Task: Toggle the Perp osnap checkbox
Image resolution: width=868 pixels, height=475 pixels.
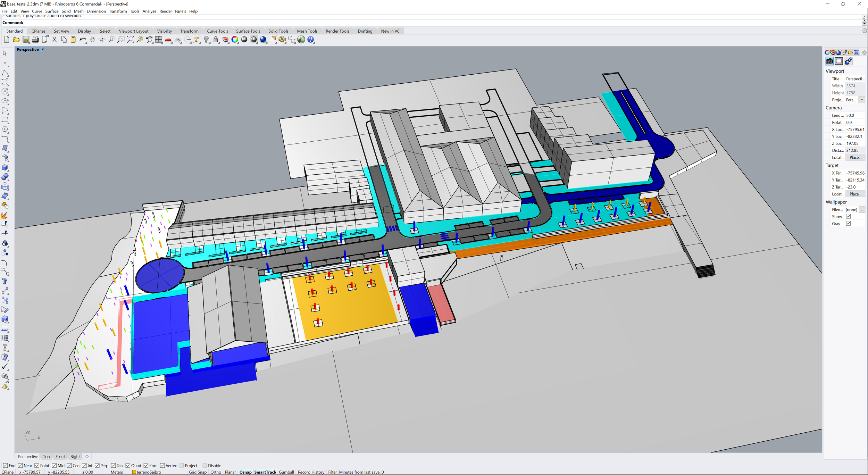Action: click(97, 466)
